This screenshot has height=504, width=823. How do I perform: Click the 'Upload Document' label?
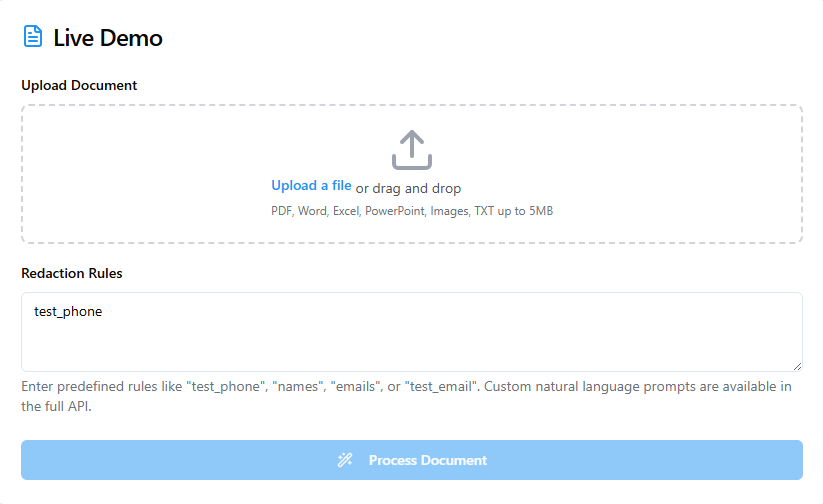[79, 85]
